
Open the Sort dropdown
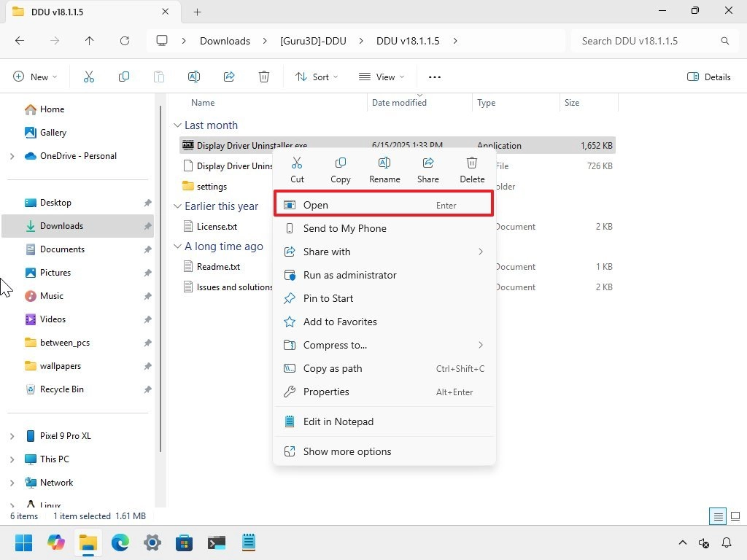(x=317, y=77)
